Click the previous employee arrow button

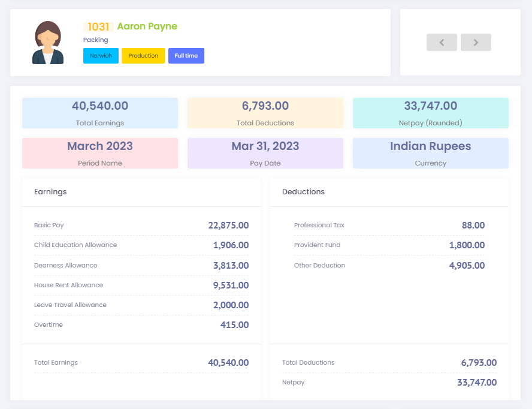(442, 43)
